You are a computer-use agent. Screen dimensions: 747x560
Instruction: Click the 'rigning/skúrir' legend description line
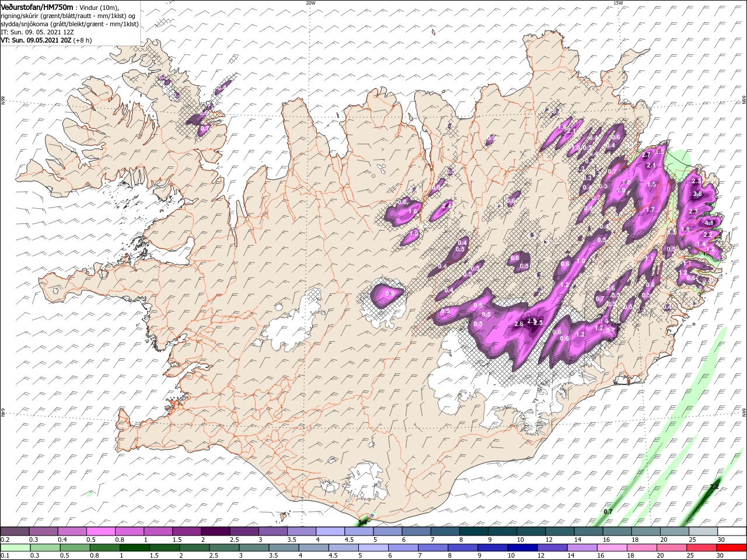point(68,16)
